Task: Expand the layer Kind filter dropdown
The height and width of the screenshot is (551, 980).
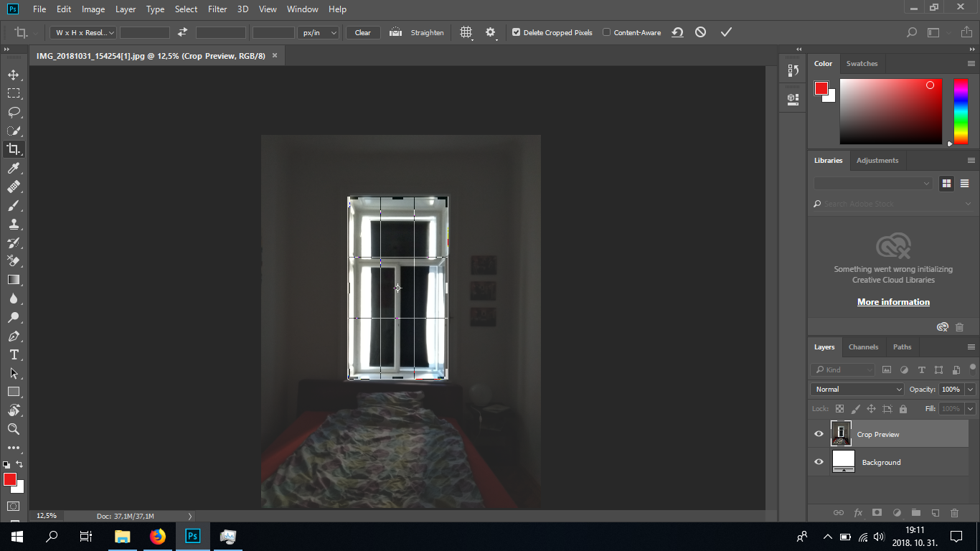Action: point(844,369)
